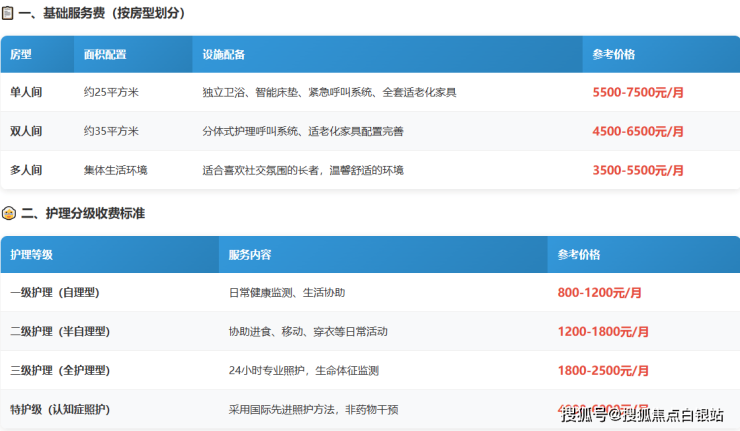This screenshot has width=740, height=431.
Task: Select the 单人间 row label
Action: [x=26, y=92]
